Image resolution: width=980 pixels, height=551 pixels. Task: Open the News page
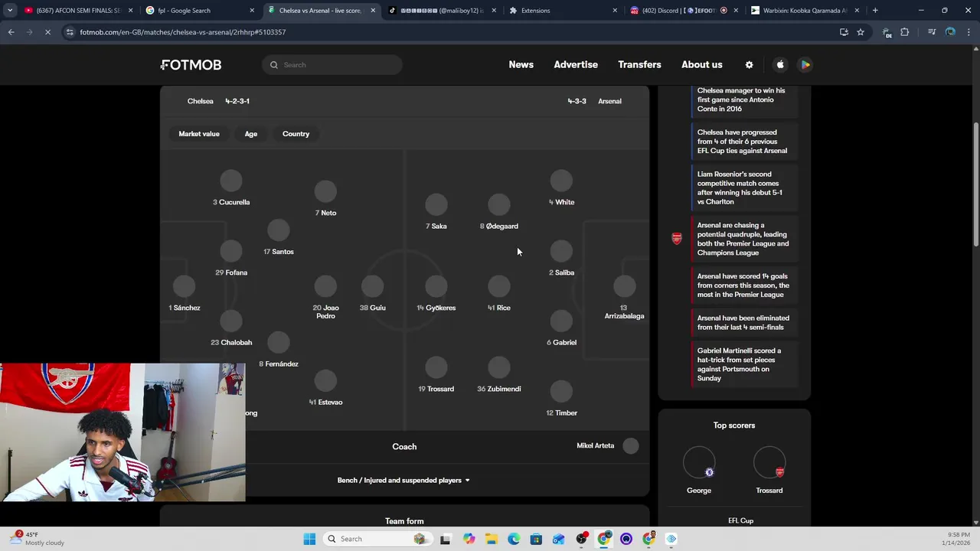[x=521, y=65]
